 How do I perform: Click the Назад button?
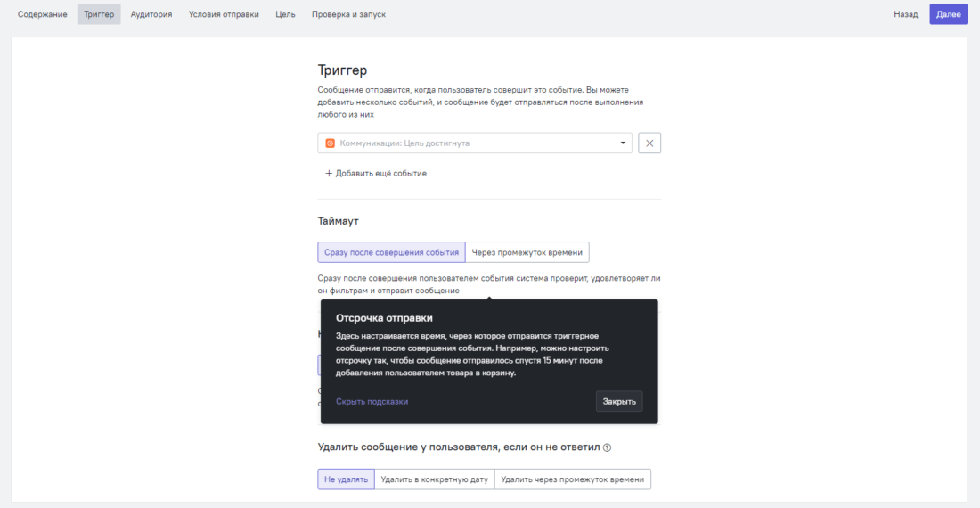click(906, 14)
